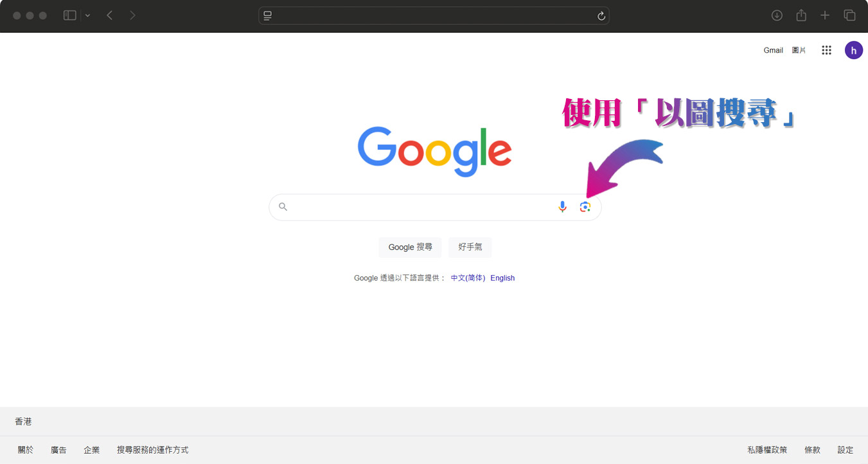This screenshot has width=868, height=464.
Task: Focus the Safari address bar
Action: [434, 16]
